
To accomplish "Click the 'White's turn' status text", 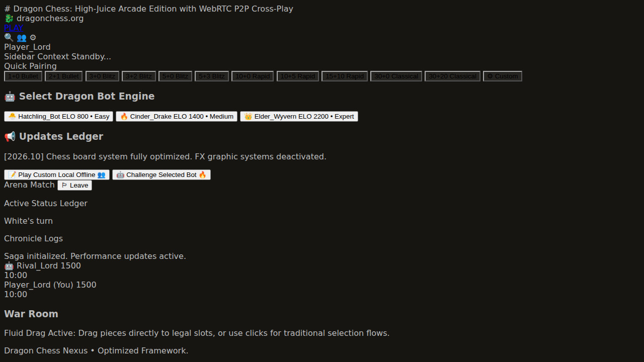I will click(x=28, y=221).
